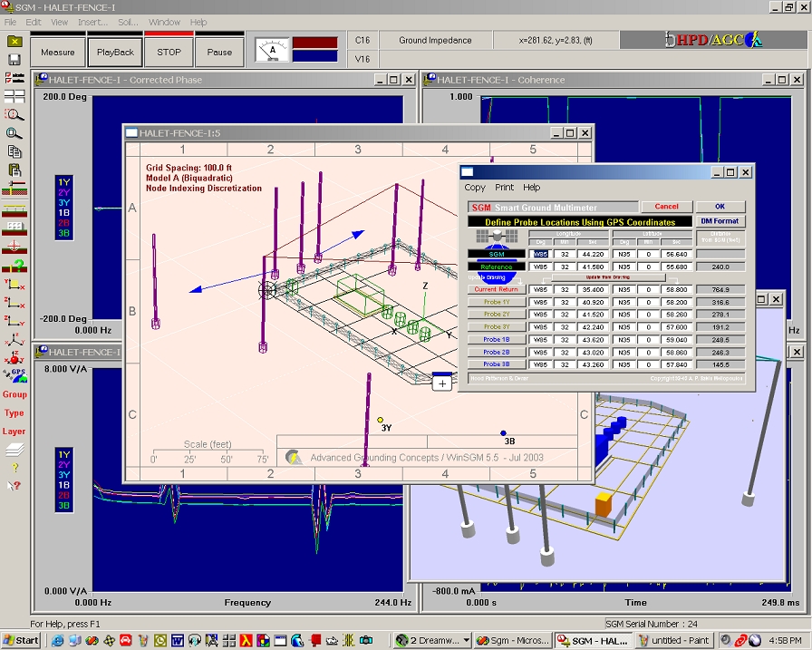Viewport: 812px width, 650px height.
Task: Click the HPD/AGC logo banner
Action: pos(713,40)
